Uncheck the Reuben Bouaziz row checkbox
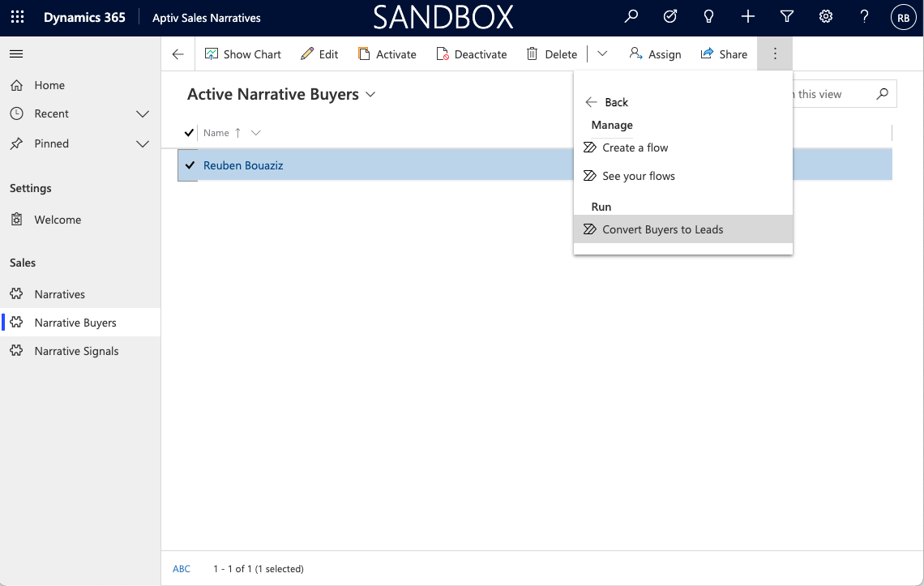Viewport: 924px width, 586px height. (189, 165)
